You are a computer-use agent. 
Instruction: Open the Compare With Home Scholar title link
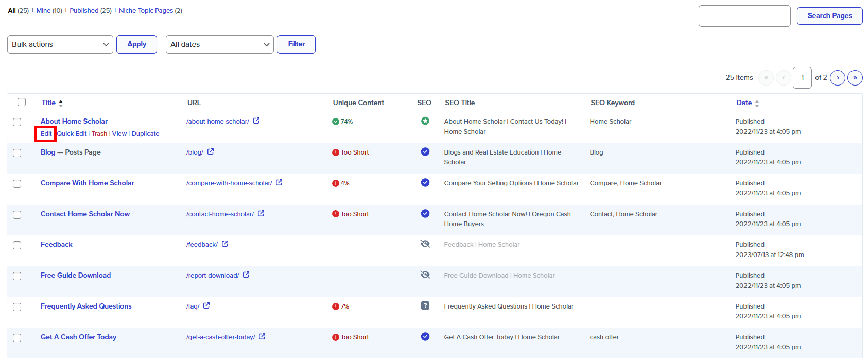pos(87,183)
